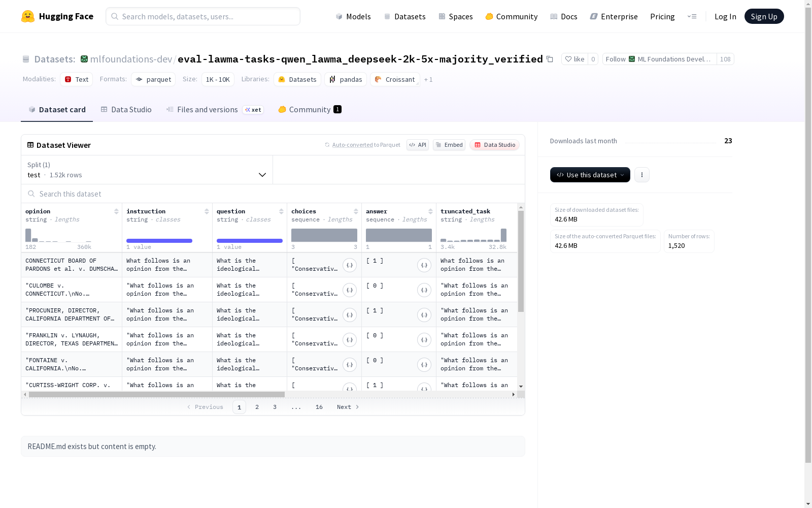The height and width of the screenshot is (508, 812).
Task: Click the Datasets stack icon in the title
Action: tap(26, 59)
